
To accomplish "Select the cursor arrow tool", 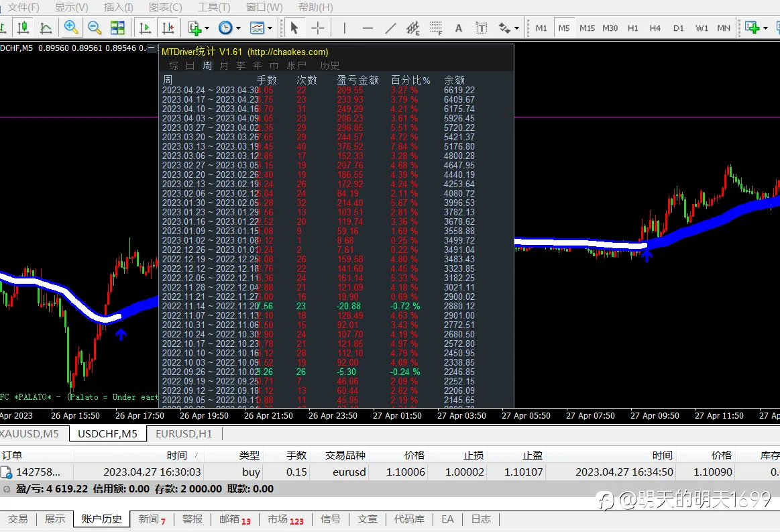I will 294,28.
